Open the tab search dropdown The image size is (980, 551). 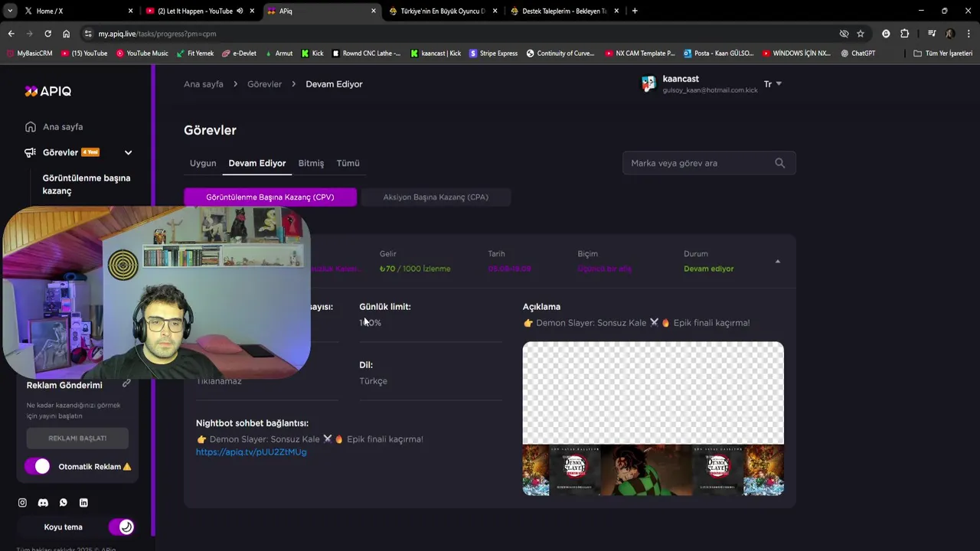click(10, 11)
